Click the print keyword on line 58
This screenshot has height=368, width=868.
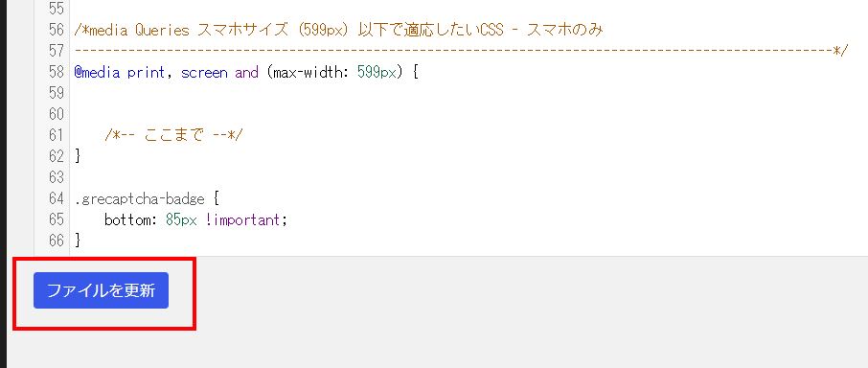[x=147, y=73]
